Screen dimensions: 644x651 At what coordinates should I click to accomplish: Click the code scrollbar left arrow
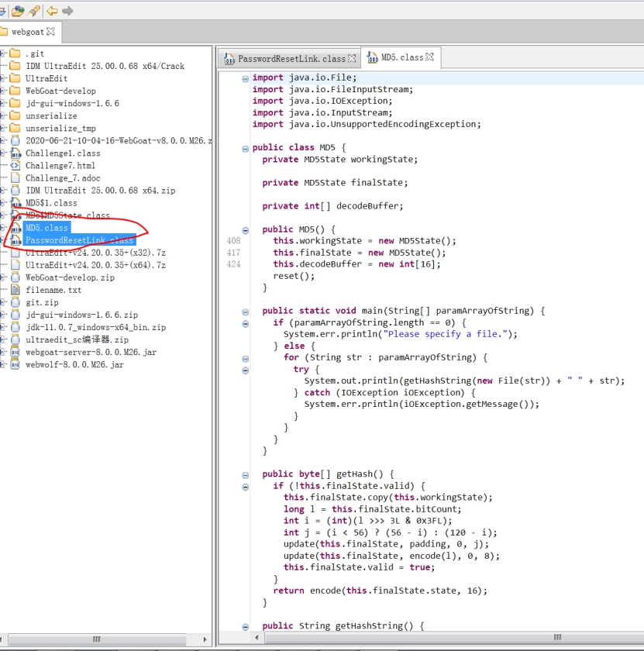(257, 637)
